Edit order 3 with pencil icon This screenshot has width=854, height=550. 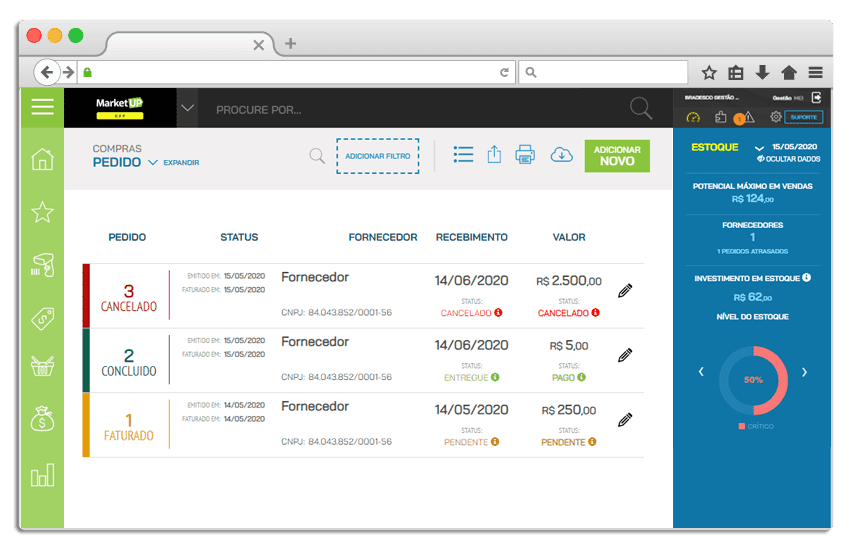click(625, 291)
